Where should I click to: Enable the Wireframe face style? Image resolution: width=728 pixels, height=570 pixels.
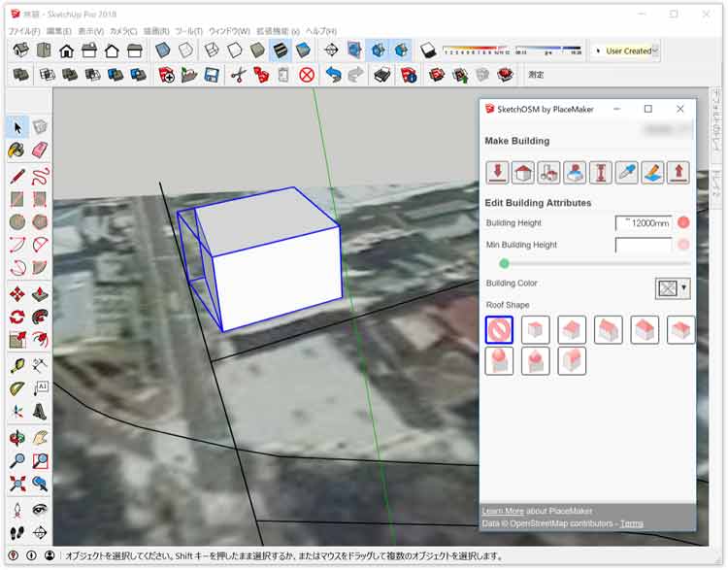[x=212, y=50]
